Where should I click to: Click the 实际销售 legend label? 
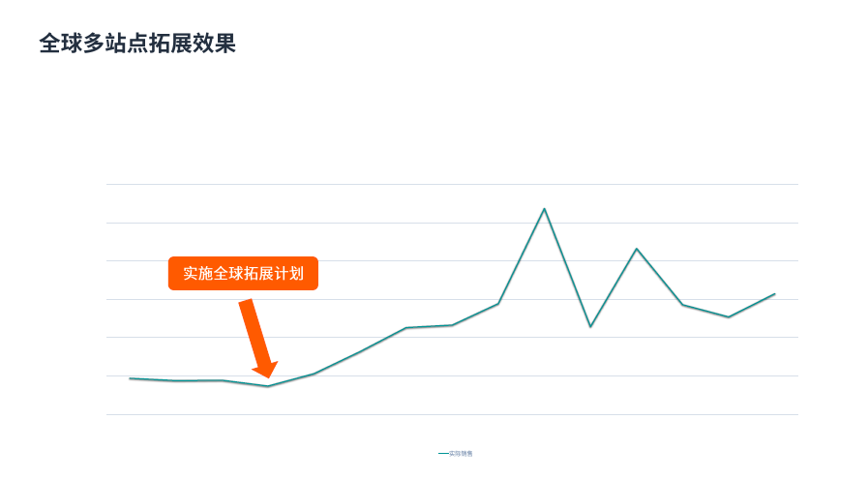(x=461, y=453)
